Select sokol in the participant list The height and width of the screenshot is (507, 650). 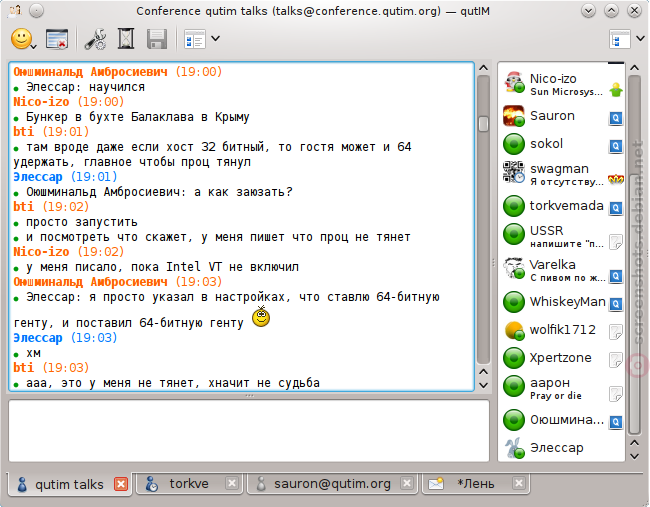coord(561,144)
